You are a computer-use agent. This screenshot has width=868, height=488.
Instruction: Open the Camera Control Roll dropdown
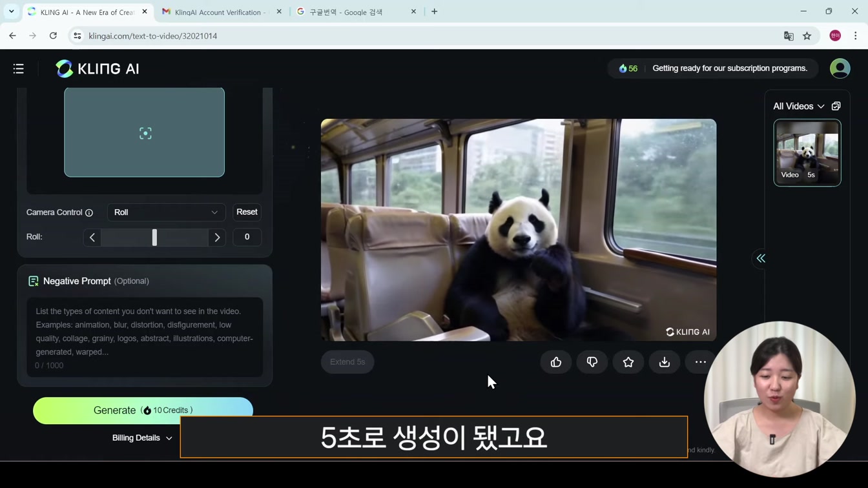pyautogui.click(x=166, y=212)
